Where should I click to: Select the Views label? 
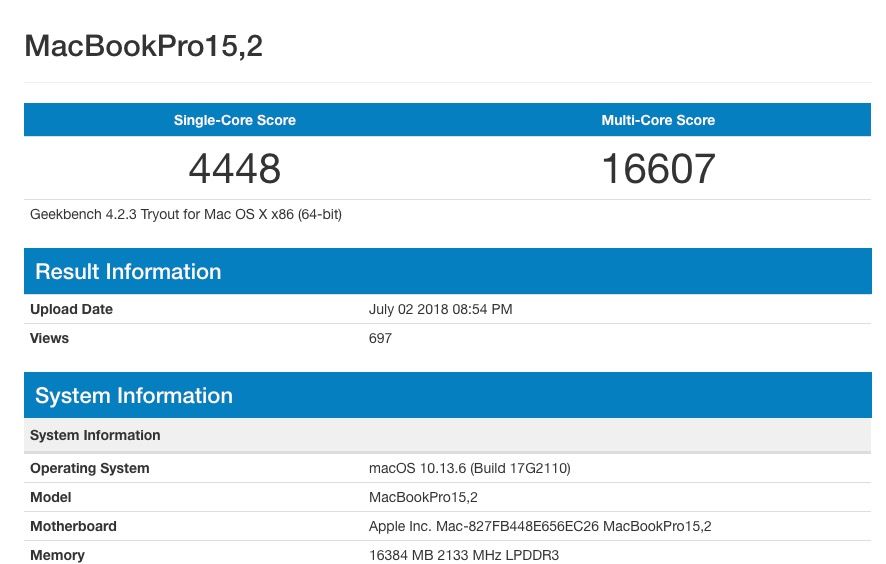point(49,338)
